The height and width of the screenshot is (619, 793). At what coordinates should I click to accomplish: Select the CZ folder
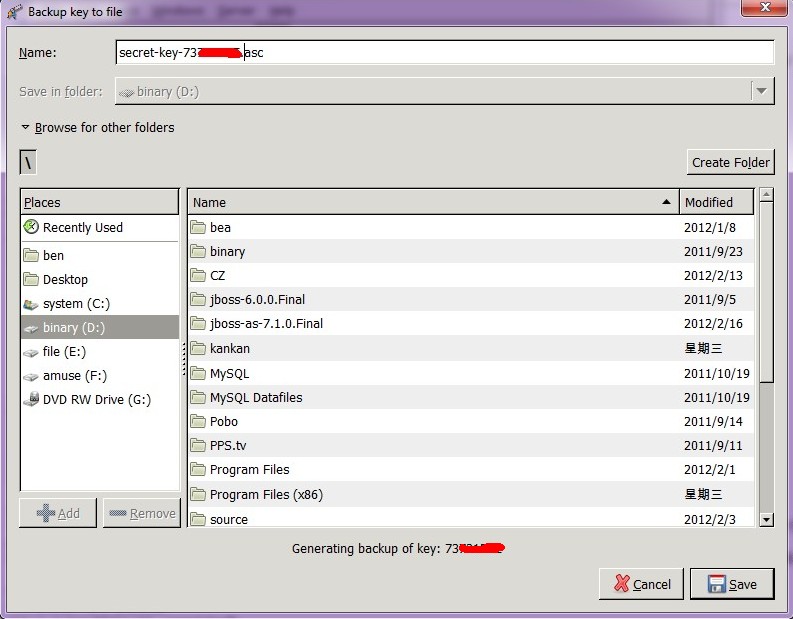tap(471, 276)
